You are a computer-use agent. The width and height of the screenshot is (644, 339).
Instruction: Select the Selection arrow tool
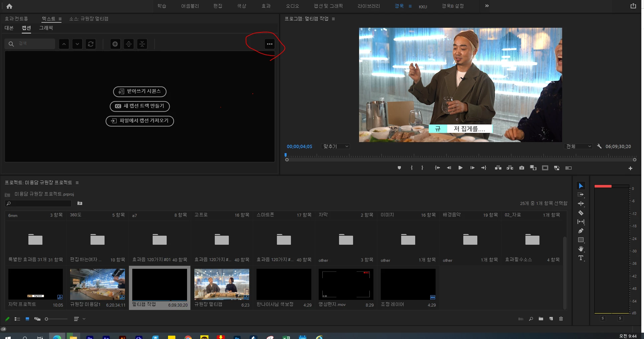tap(581, 186)
